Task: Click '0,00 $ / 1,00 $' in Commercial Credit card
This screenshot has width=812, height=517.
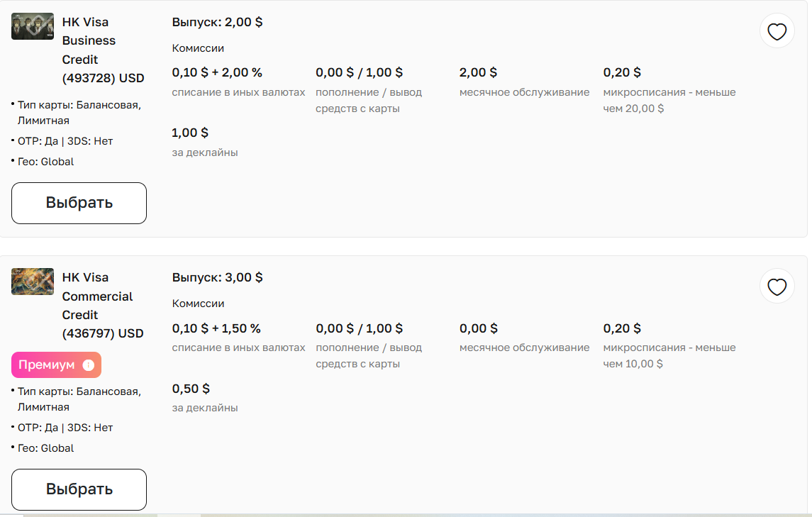Action: click(359, 328)
